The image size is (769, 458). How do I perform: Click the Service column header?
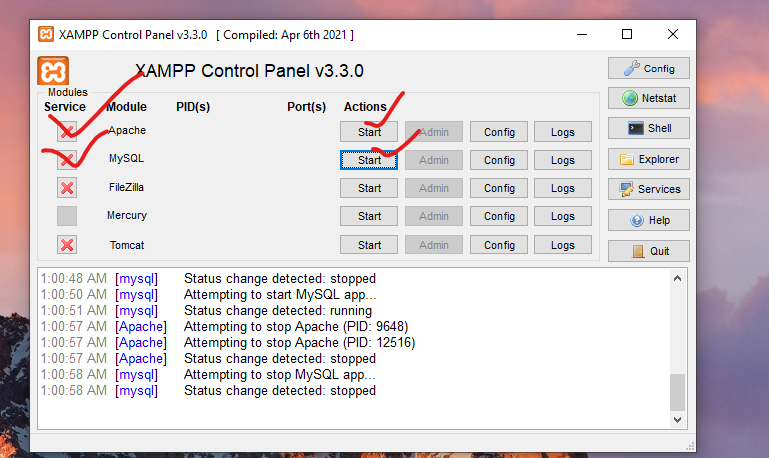point(65,107)
